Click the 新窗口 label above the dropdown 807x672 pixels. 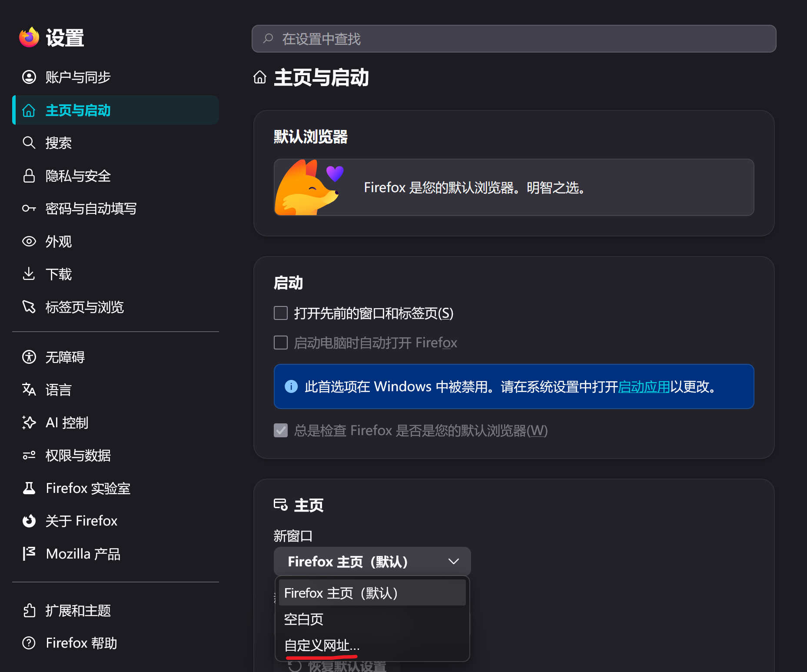(293, 536)
